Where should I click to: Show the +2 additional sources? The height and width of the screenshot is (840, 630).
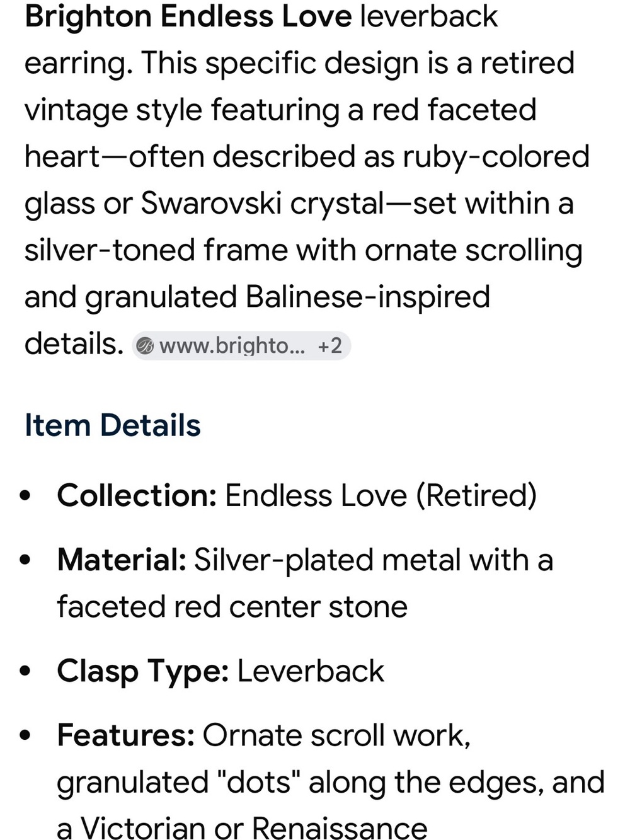329,345
